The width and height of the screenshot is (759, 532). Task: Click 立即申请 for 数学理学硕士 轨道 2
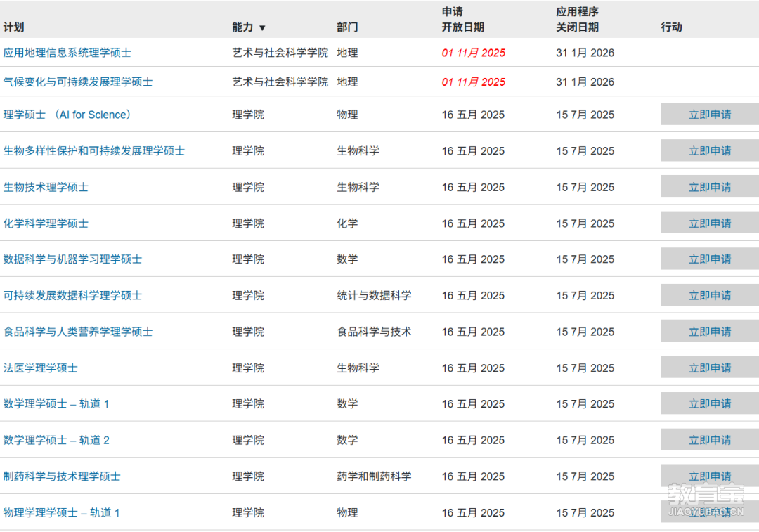click(710, 440)
